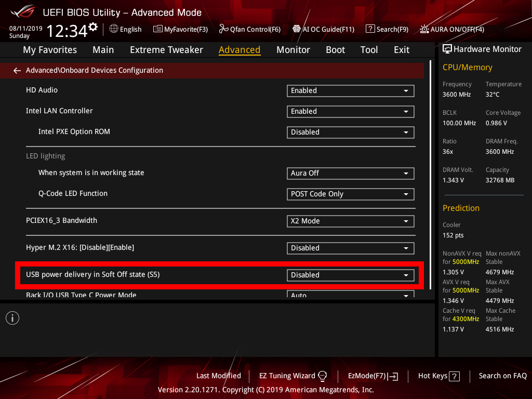532x399 pixels.
Task: Open the working state Aura dropdown
Action: (351, 174)
